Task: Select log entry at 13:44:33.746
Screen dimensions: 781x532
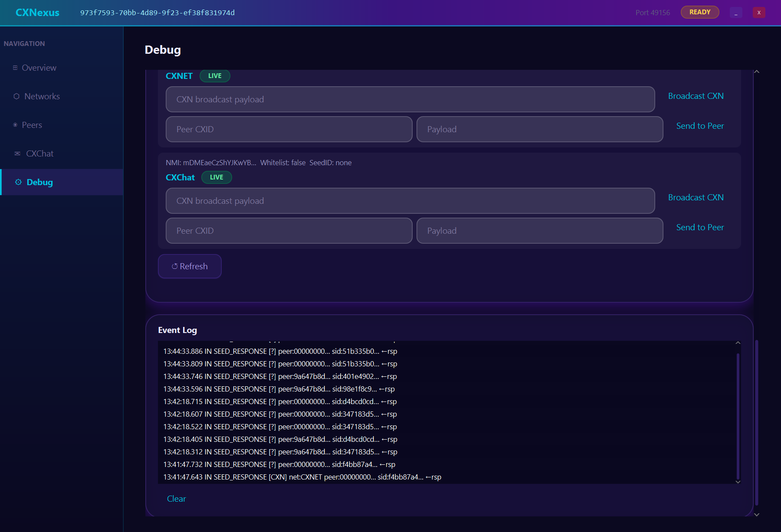Action: (280, 376)
